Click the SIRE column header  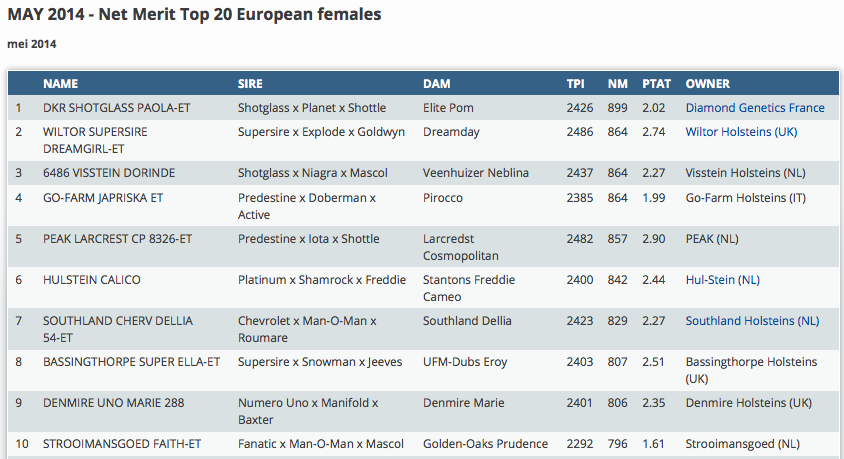250,84
